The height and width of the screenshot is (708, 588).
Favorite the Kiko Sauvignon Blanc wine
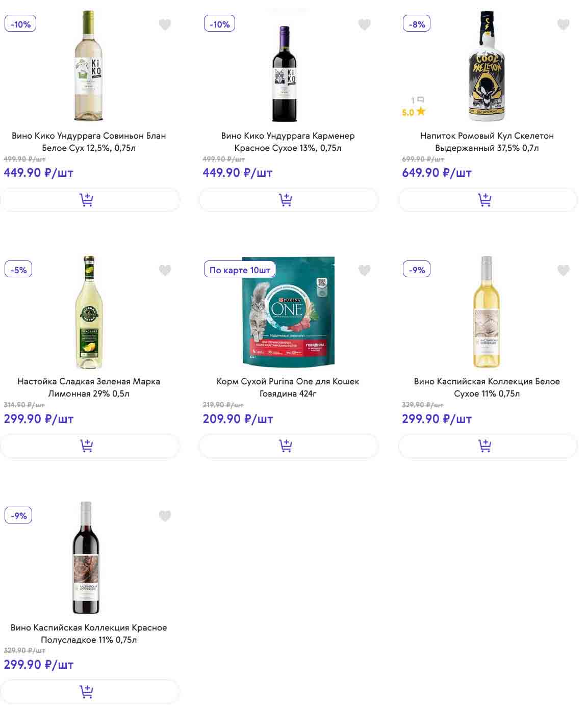click(x=165, y=24)
